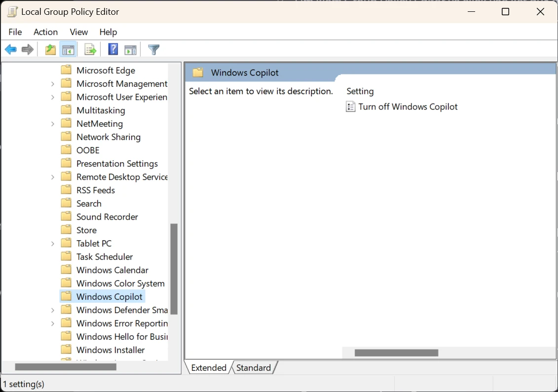Image resolution: width=558 pixels, height=392 pixels.
Task: Select the OOBE label
Action: [x=88, y=150]
